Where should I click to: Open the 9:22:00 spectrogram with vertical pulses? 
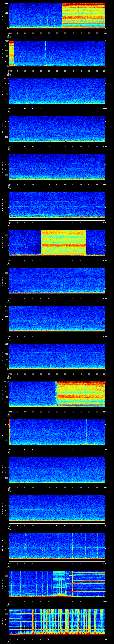pyautogui.click(x=57, y=546)
